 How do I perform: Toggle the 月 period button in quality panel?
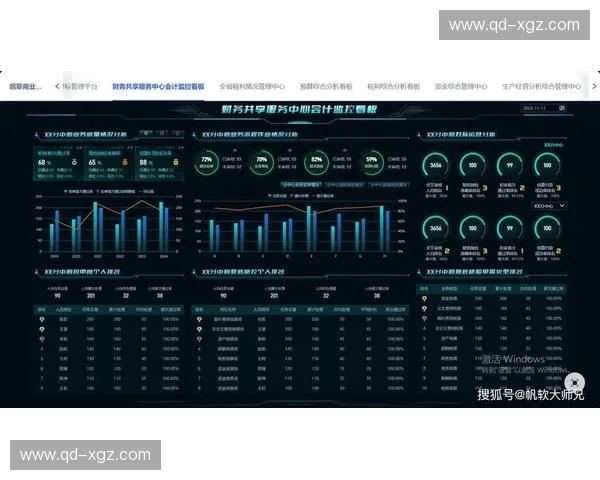[x=162, y=133]
